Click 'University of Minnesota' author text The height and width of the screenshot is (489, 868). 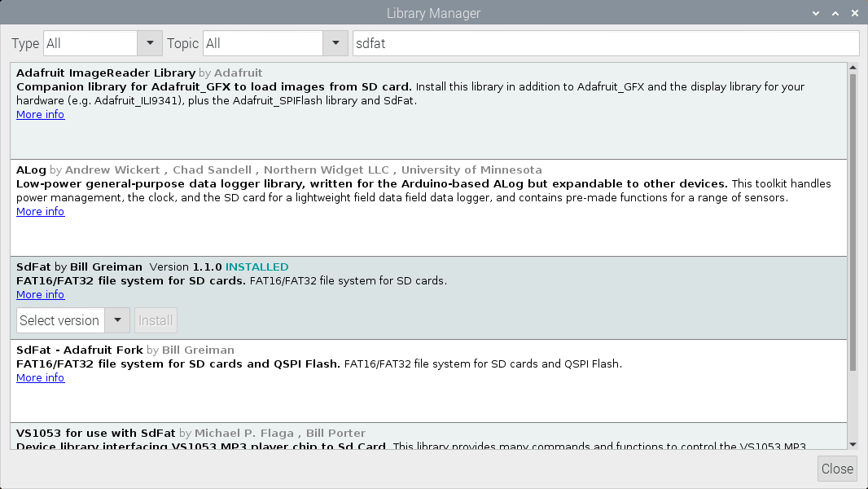tap(471, 170)
